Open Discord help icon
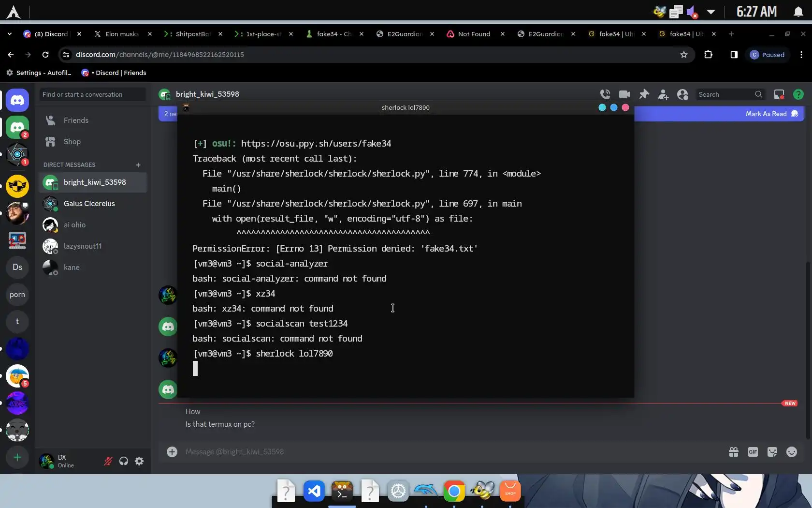This screenshot has width=812, height=508. coord(798,94)
